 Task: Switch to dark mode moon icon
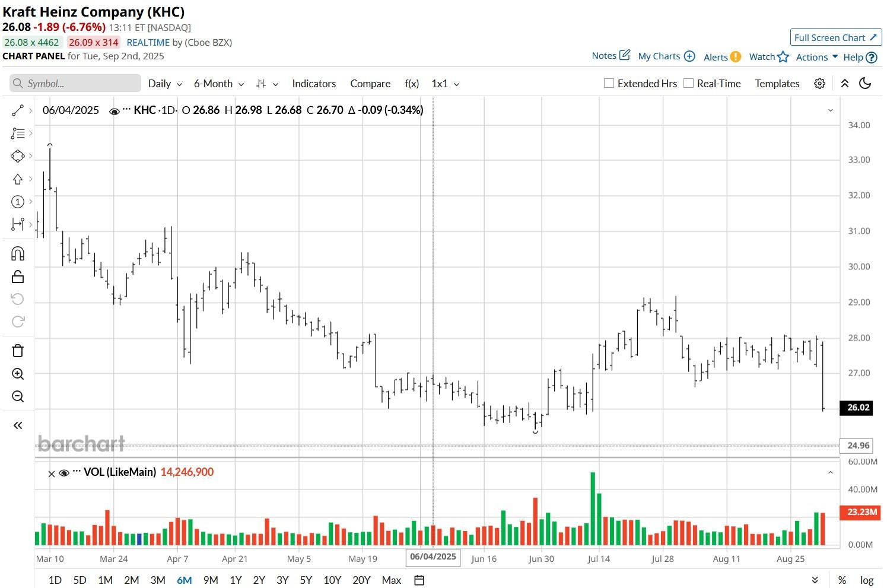pos(865,84)
